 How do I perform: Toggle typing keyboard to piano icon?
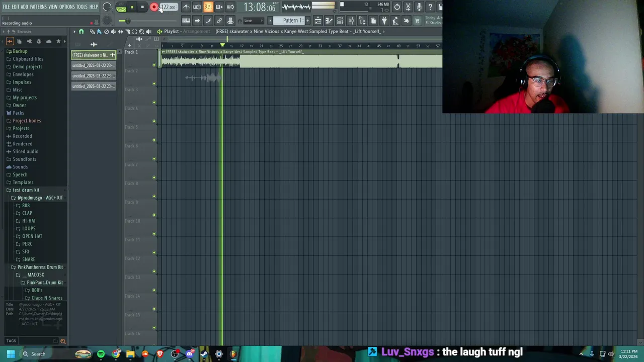click(186, 21)
